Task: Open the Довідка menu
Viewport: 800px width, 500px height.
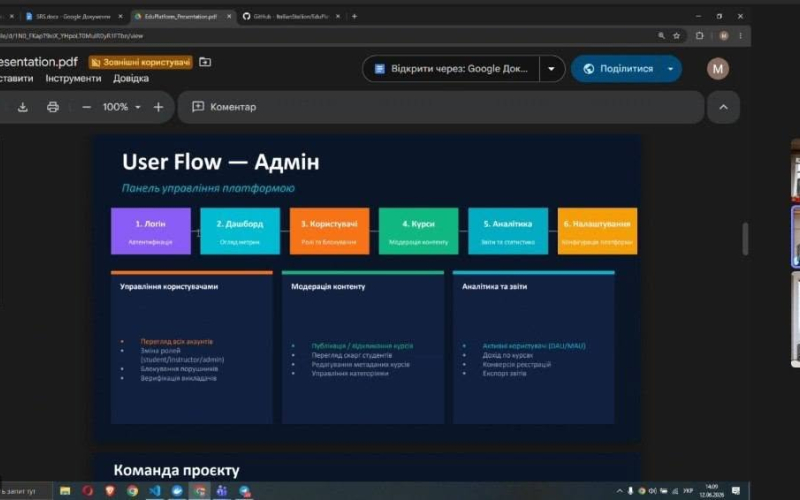Action: [131, 79]
